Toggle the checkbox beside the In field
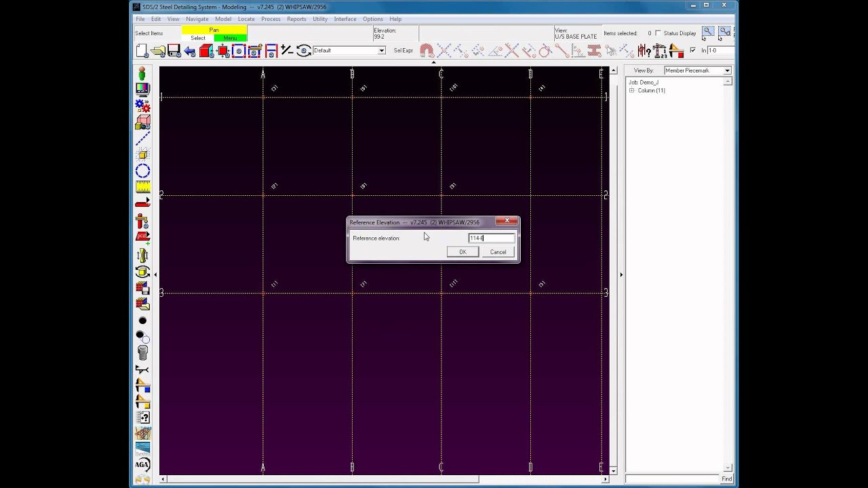 coord(692,50)
